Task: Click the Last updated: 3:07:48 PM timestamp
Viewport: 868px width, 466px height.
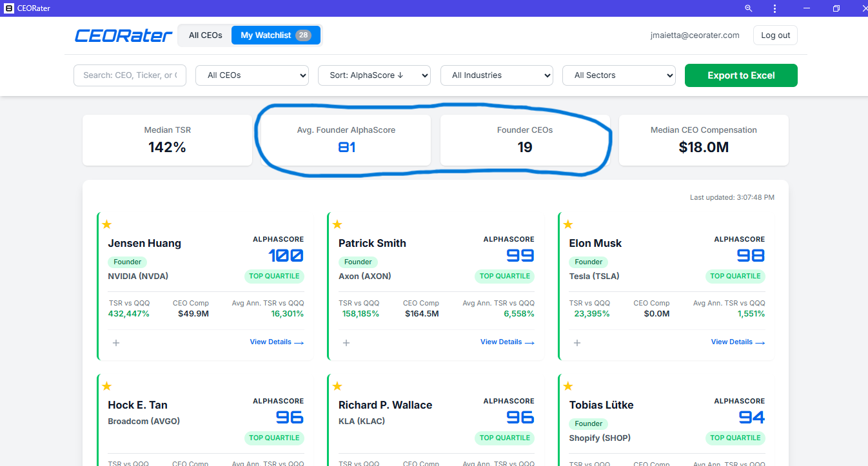Action: tap(732, 197)
